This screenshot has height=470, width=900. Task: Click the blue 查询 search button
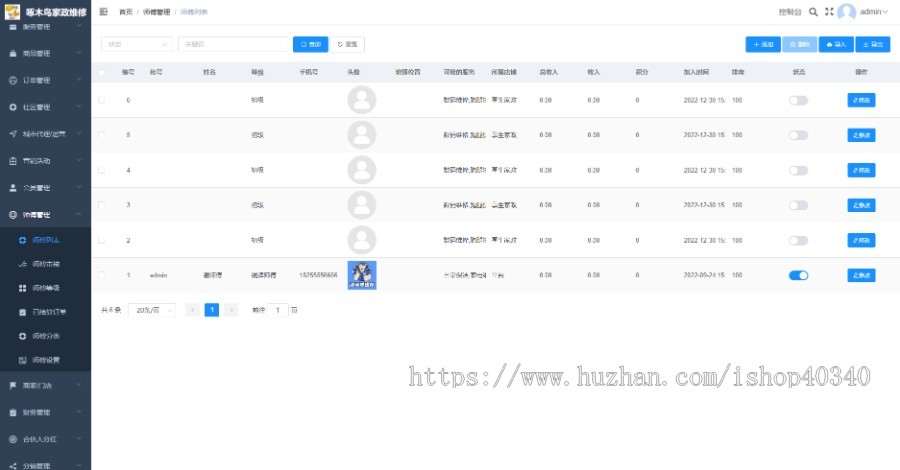click(311, 44)
